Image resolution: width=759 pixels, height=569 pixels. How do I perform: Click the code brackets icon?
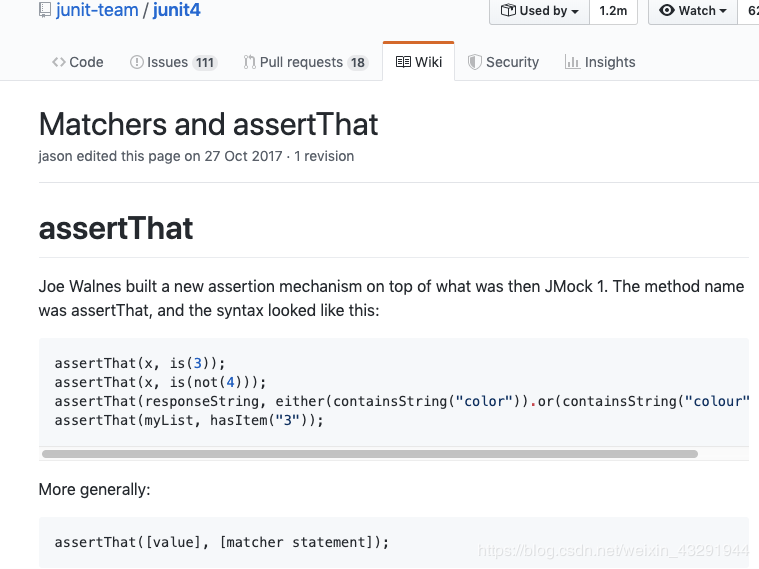point(59,62)
